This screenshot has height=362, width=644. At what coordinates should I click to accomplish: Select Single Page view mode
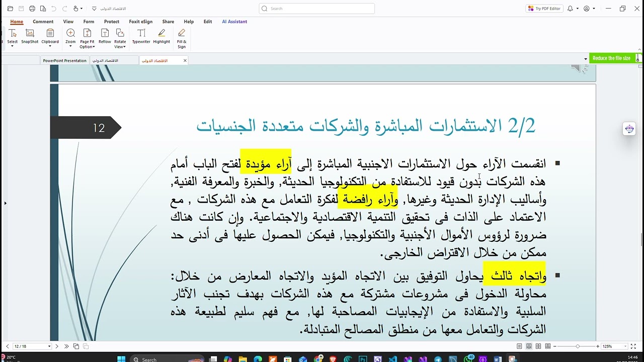(519, 346)
